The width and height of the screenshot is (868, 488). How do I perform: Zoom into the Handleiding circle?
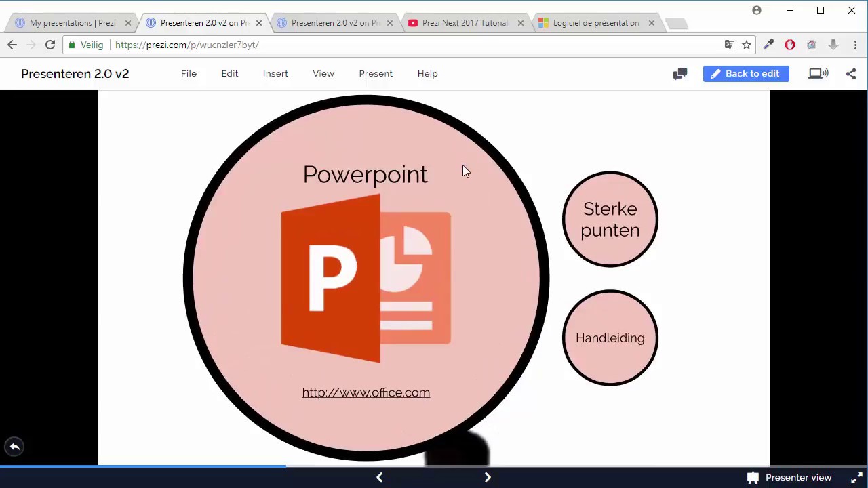click(x=610, y=338)
